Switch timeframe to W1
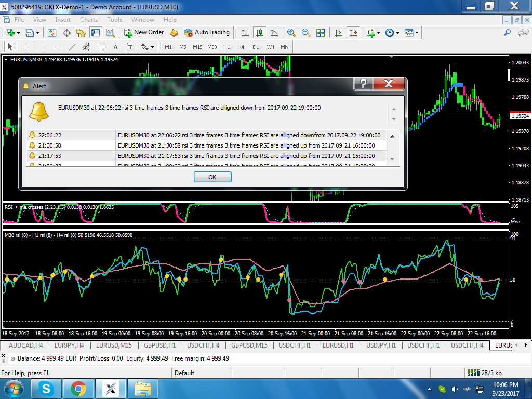532x399 pixels. pos(270,47)
